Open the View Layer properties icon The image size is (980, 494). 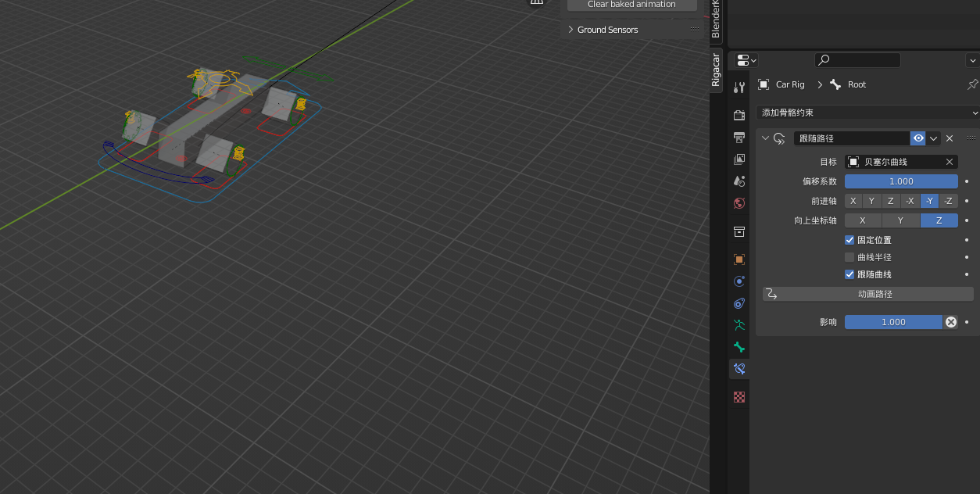739,159
